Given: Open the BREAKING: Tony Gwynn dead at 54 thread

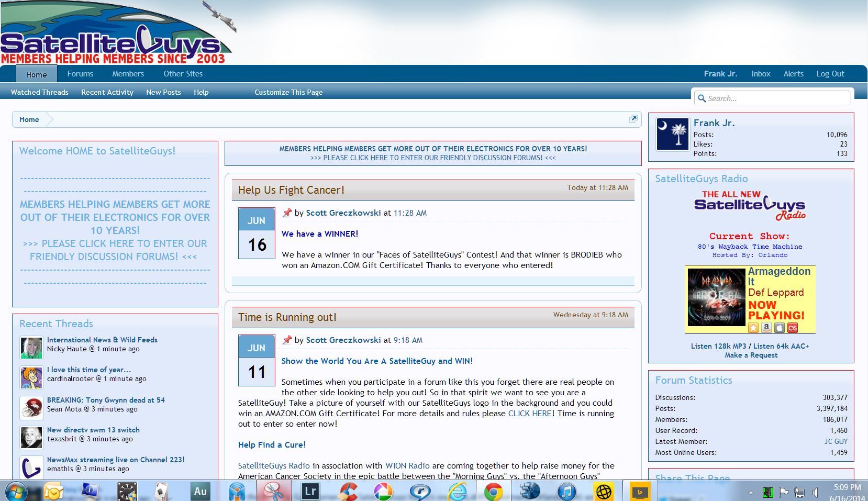Looking at the screenshot, I should tap(106, 400).
